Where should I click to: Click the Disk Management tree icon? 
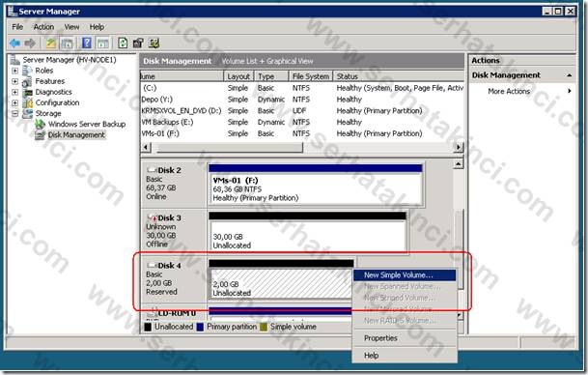40,134
